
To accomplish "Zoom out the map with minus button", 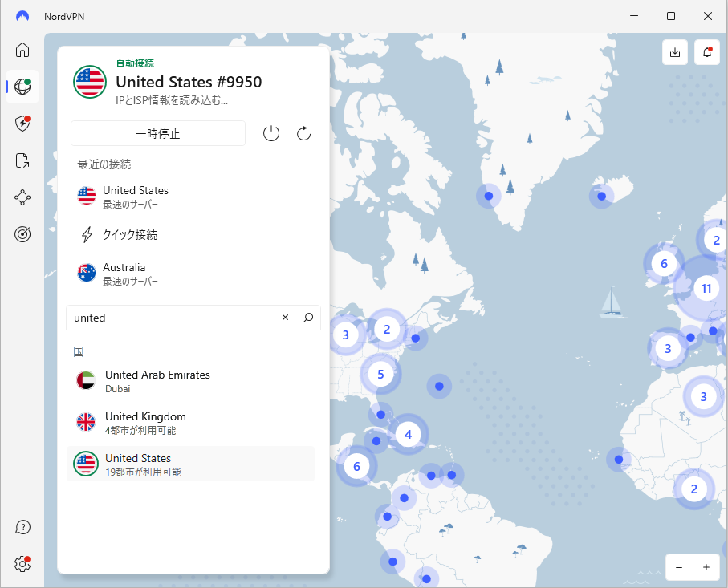I will 679,567.
